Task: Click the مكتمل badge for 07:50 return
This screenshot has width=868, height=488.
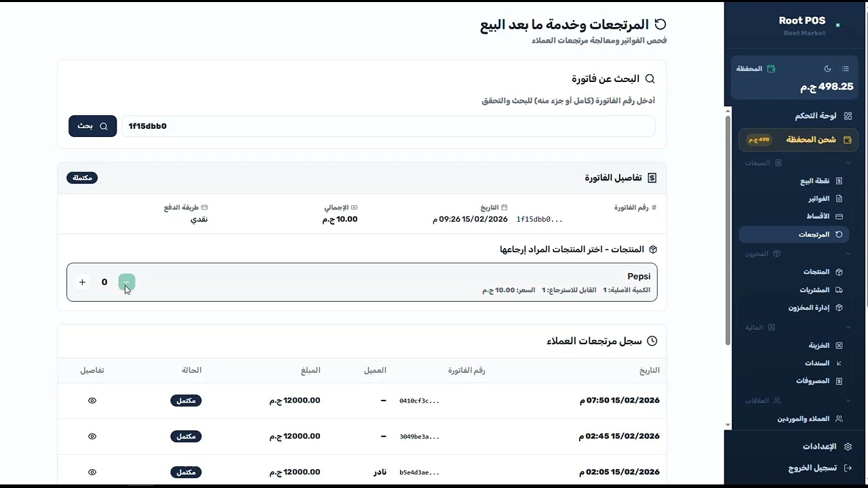Action: [186, 401]
